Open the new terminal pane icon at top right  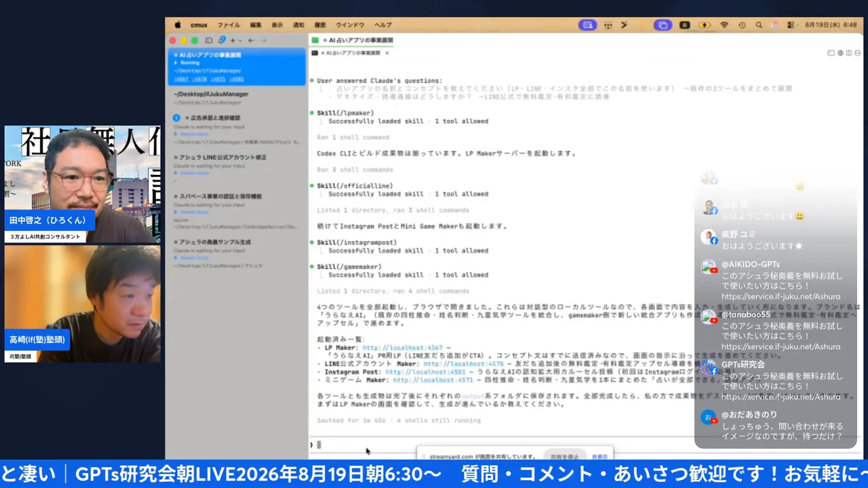[831, 53]
